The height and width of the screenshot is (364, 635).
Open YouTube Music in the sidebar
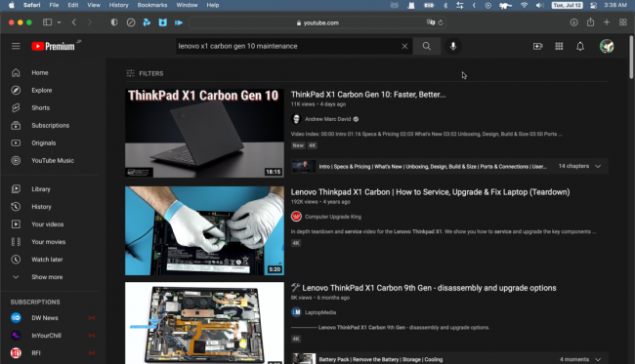pos(53,161)
